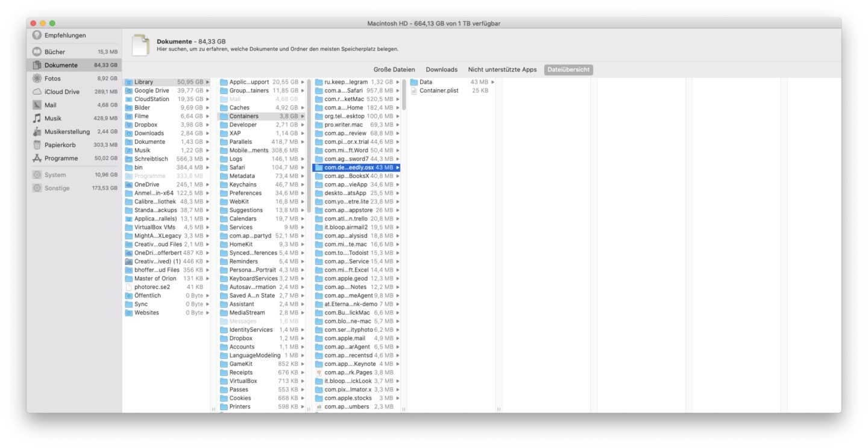Image resolution: width=868 pixels, height=448 pixels.
Task: Open the Empfehlungen lightbulb icon
Action: click(x=37, y=36)
